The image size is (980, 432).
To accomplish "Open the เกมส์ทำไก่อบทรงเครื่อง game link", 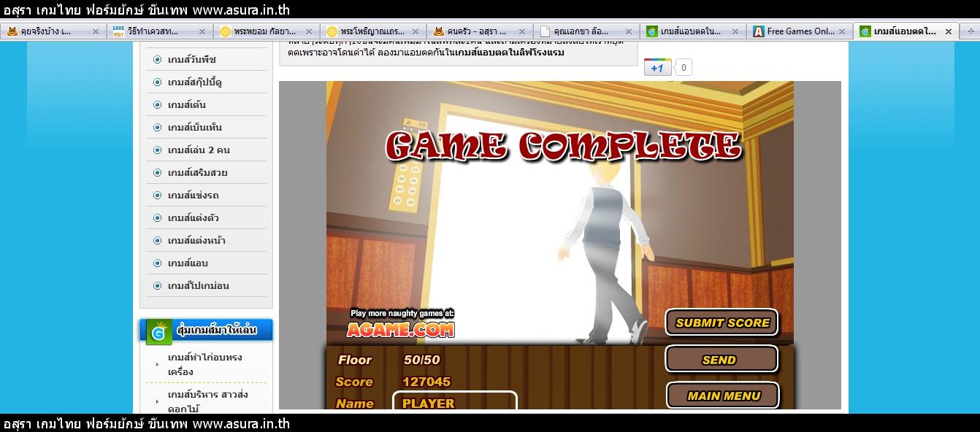I will coord(204,364).
